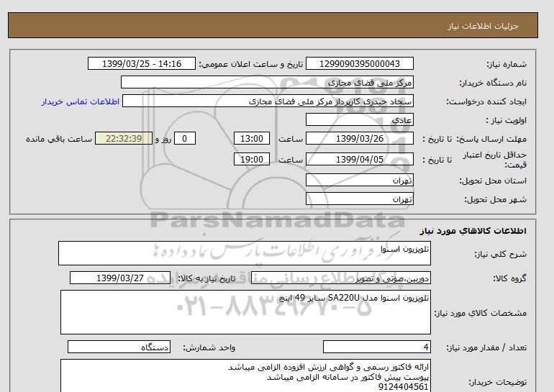
Task: Click the section heading اطلاعات کالاهای مورد نیاز
Action: (473, 231)
